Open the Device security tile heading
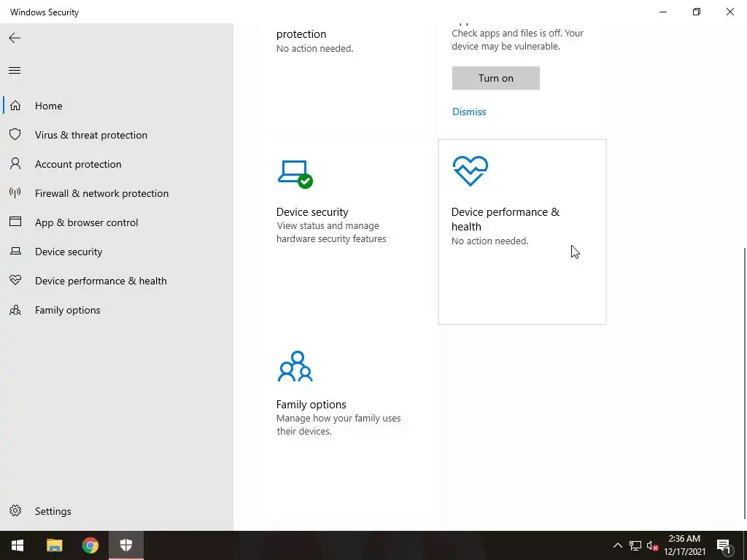 (312, 212)
